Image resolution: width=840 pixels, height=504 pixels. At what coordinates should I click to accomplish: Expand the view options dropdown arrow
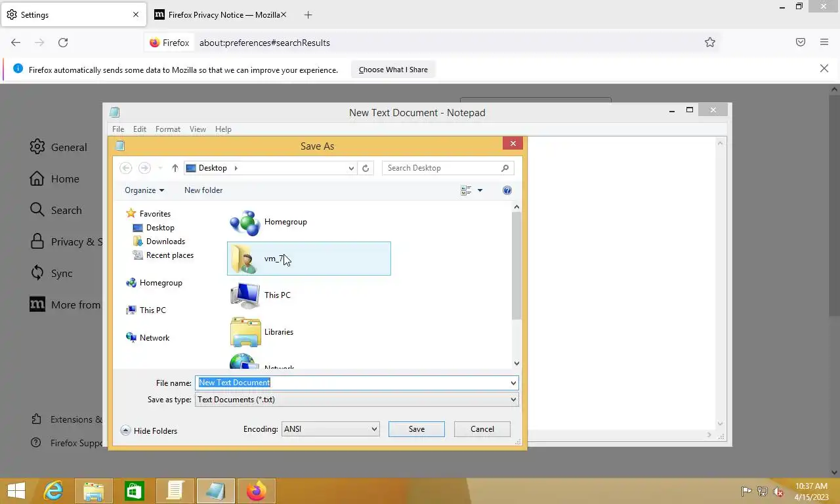(x=480, y=190)
